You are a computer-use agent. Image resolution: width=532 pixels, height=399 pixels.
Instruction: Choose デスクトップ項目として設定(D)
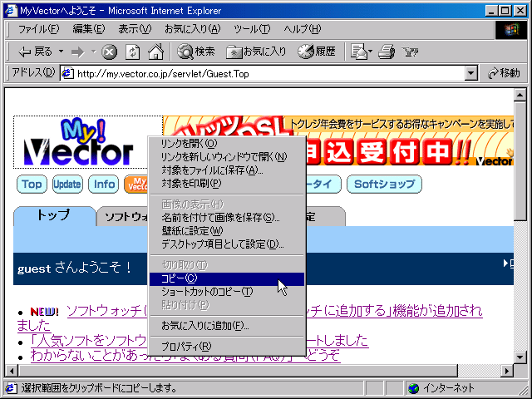[x=227, y=244]
